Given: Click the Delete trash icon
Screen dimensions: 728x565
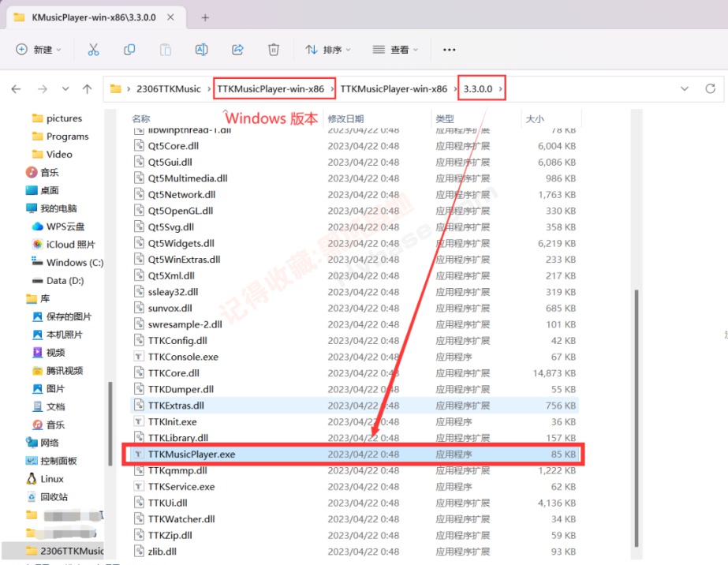Looking at the screenshot, I should tap(274, 50).
